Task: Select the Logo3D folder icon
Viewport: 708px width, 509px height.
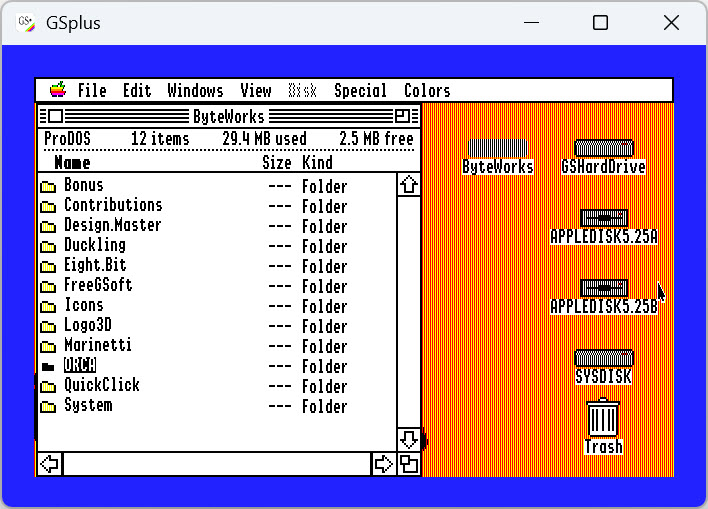Action: coord(48,327)
